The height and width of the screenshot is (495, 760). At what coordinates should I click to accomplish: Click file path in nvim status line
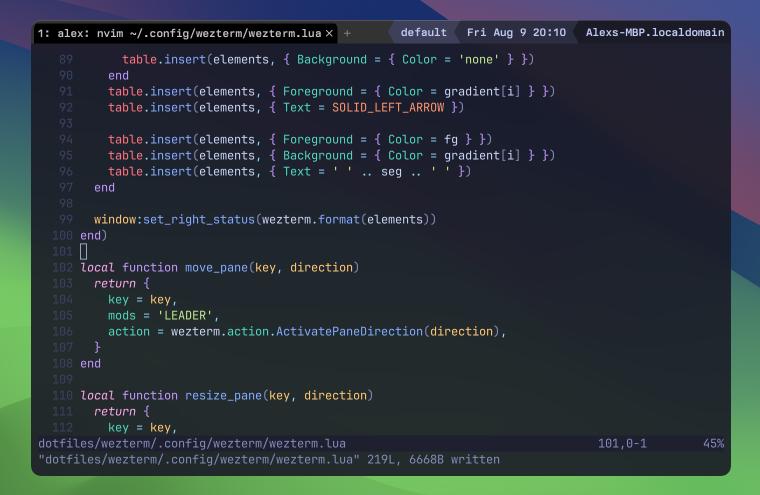[x=192, y=444]
